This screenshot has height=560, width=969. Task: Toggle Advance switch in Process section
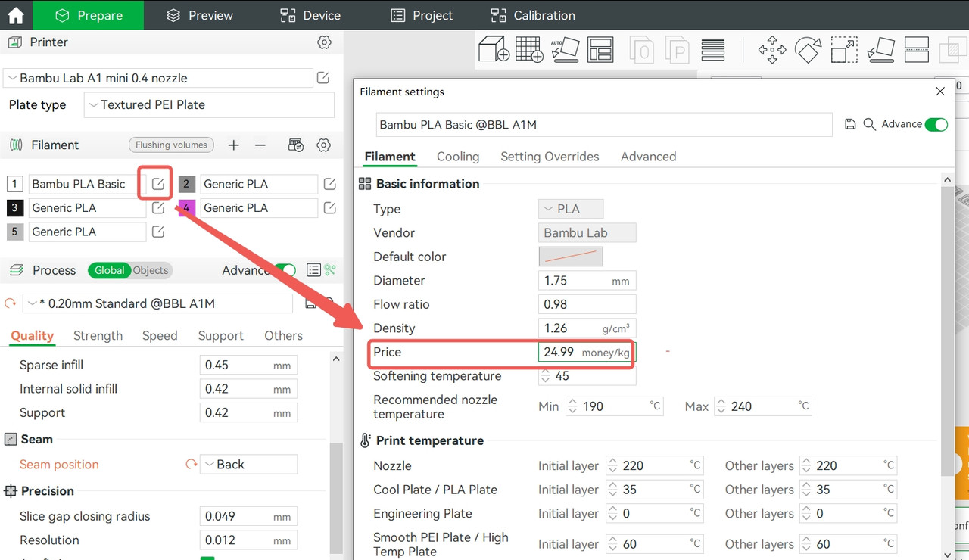coord(285,270)
